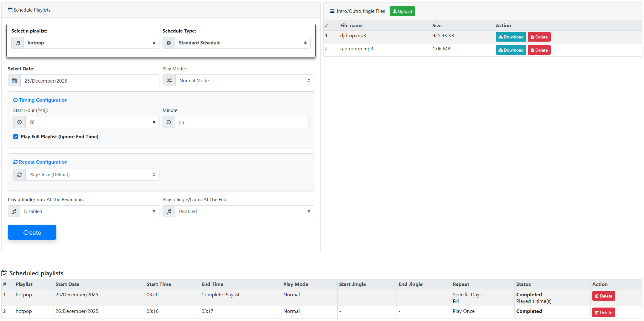Uncheck Play Full Playlist checkbox
Image resolution: width=644 pixels, height=321 pixels.
point(16,137)
